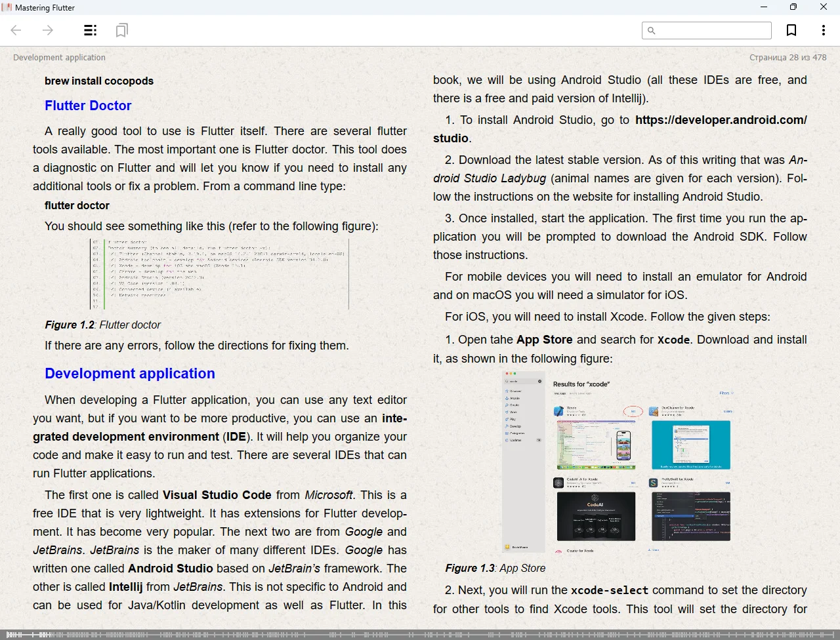The image size is (840, 640).
Task: Click the magnifier icon in search box
Action: 652,30
